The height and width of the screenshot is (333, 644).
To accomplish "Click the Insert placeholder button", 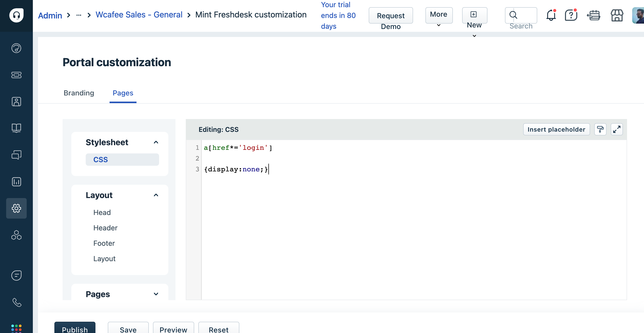I will (556, 129).
